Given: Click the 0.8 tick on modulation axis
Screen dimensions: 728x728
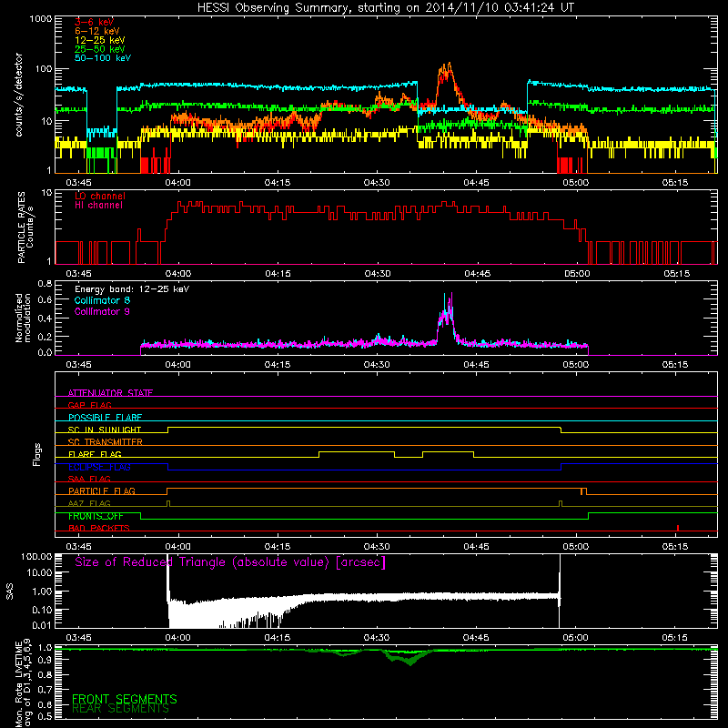Looking at the screenshot, I should pyautogui.click(x=45, y=283).
